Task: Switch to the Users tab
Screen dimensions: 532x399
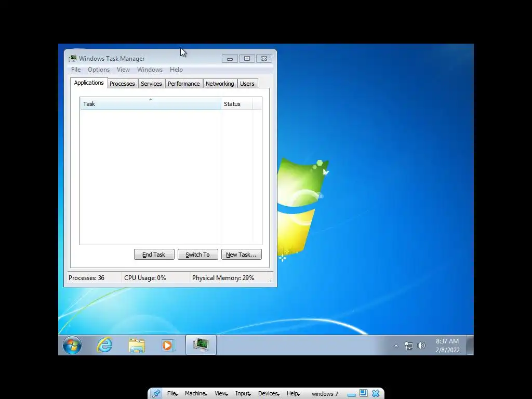Action: tap(247, 84)
